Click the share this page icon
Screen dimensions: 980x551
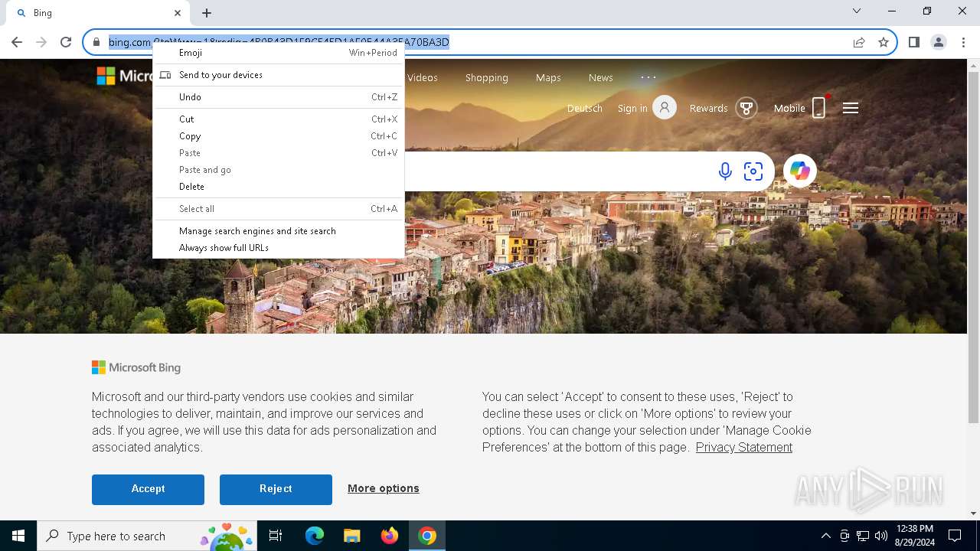pos(859,42)
